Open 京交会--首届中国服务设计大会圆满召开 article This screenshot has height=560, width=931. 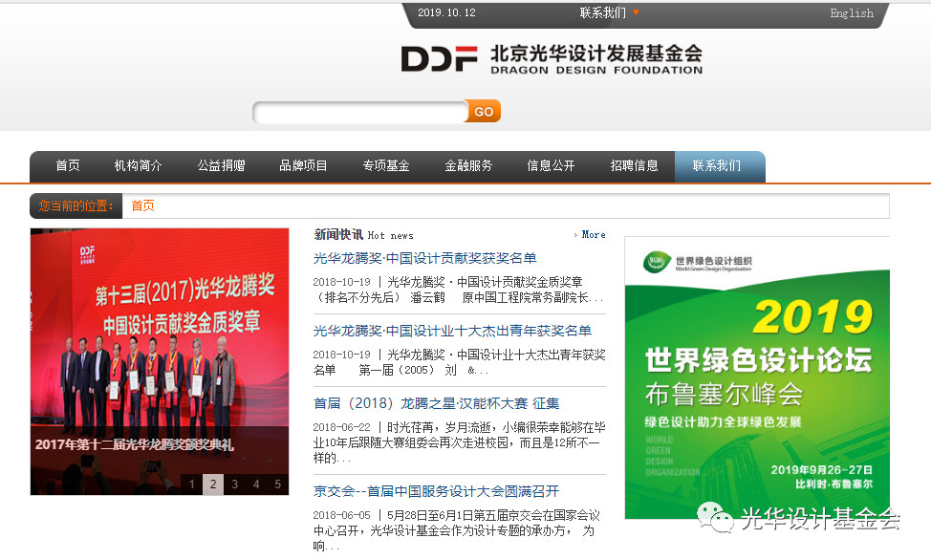coord(437,491)
